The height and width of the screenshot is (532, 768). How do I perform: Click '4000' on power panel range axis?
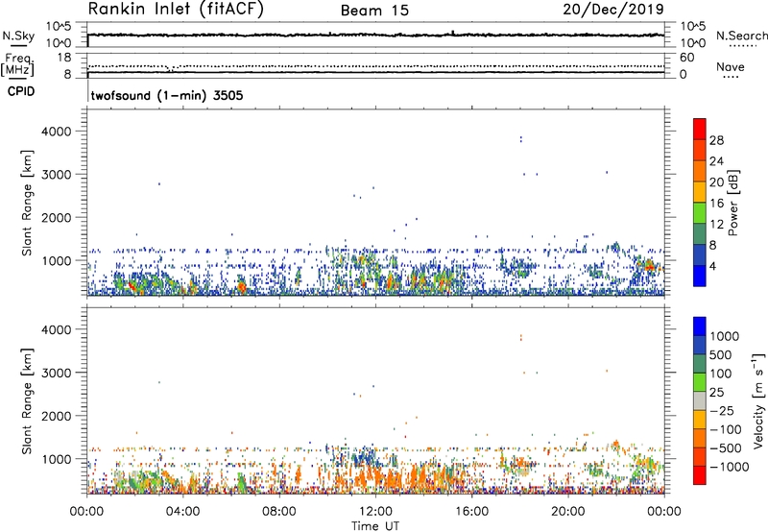(x=56, y=132)
